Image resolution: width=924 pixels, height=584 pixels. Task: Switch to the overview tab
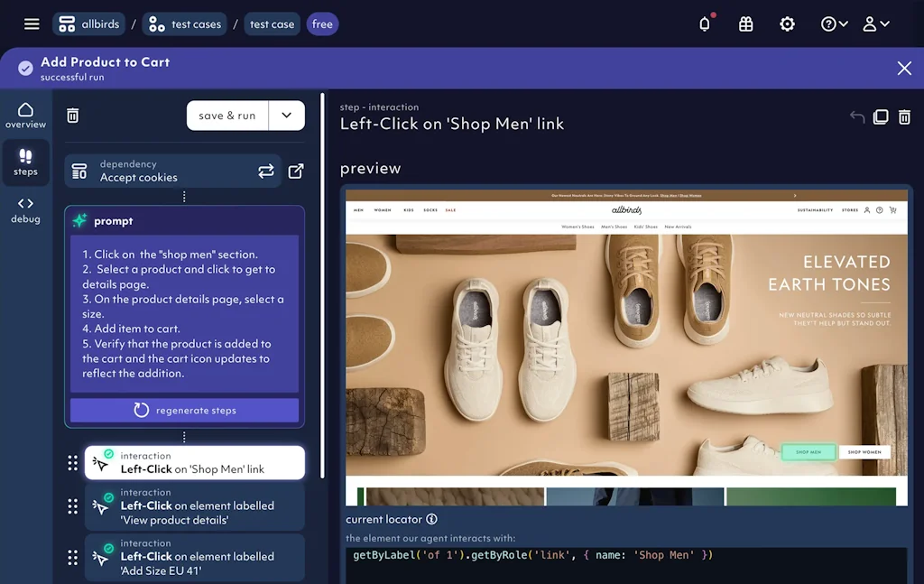click(25, 116)
